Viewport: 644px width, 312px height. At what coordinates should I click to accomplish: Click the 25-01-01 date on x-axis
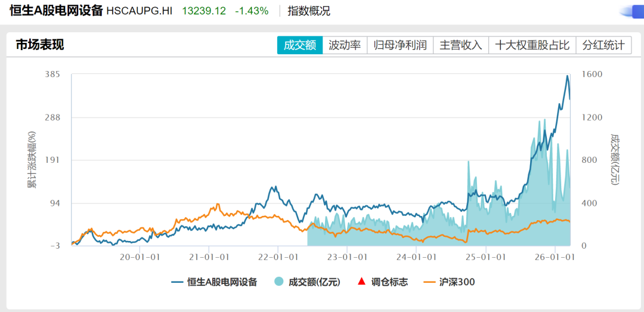click(x=487, y=257)
